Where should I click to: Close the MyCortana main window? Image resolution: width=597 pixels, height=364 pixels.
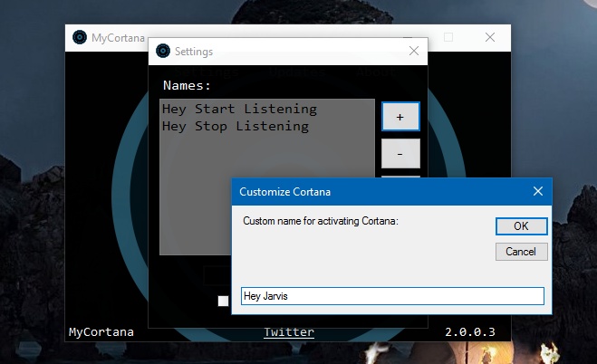(490, 37)
